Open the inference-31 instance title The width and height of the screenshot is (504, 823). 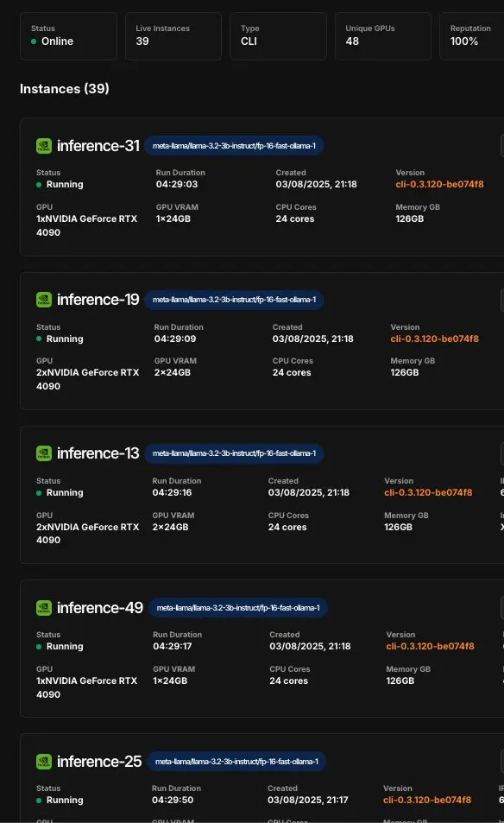pyautogui.click(x=98, y=146)
